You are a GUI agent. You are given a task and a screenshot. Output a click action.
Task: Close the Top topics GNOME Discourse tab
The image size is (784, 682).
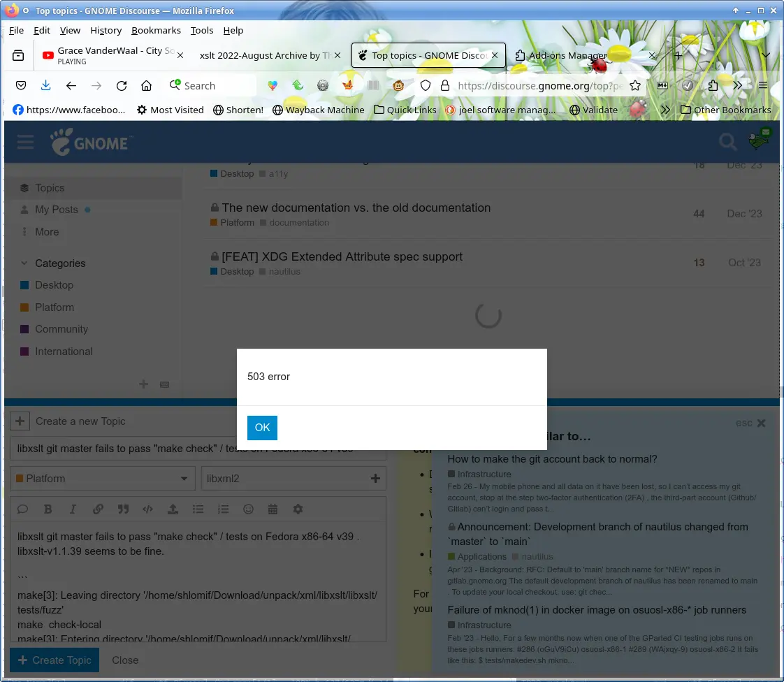495,55
